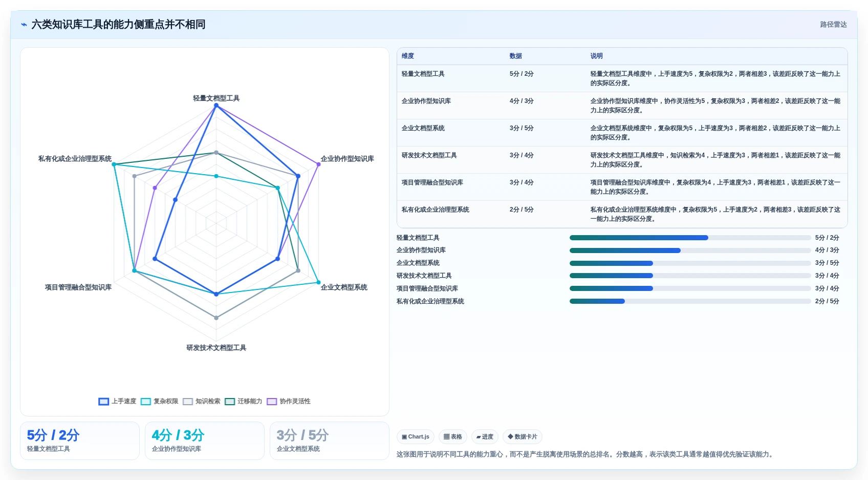
Task: Click the 进度 chip
Action: (x=485, y=437)
